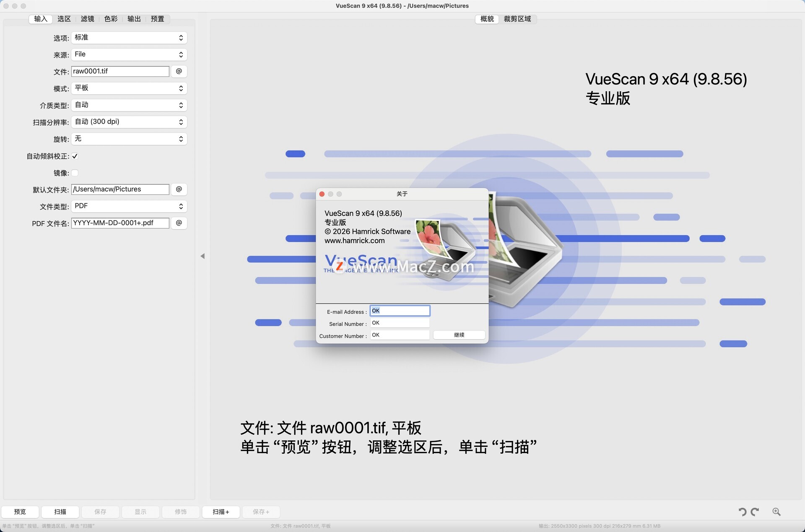Switch to the 色彩 tab

pos(111,19)
